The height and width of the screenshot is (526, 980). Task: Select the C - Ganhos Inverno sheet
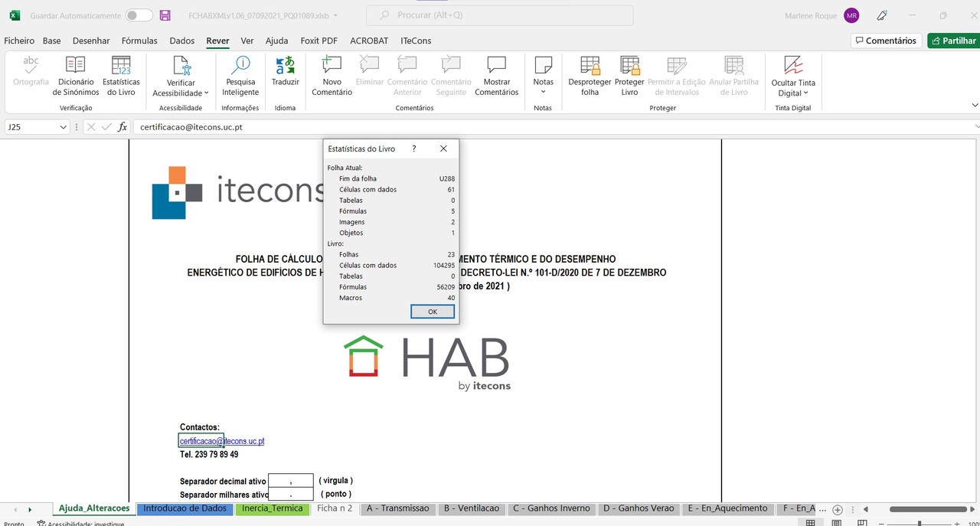551,508
